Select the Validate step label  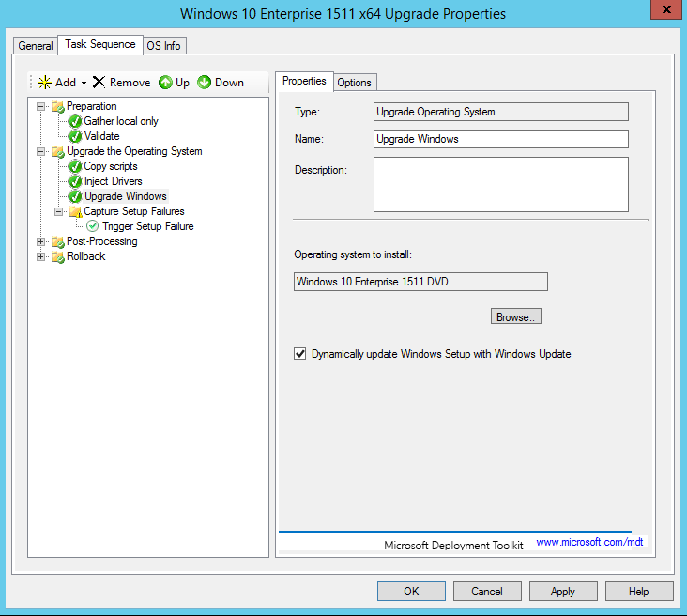(101, 136)
